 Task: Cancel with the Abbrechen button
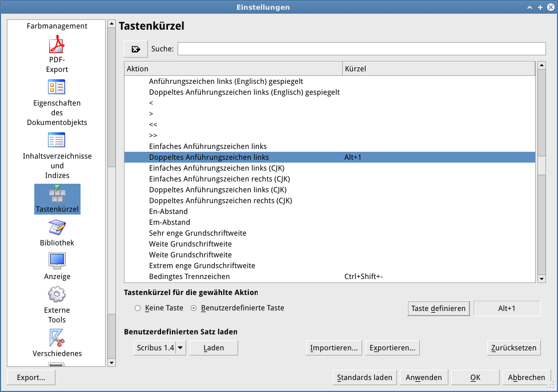pos(527,377)
